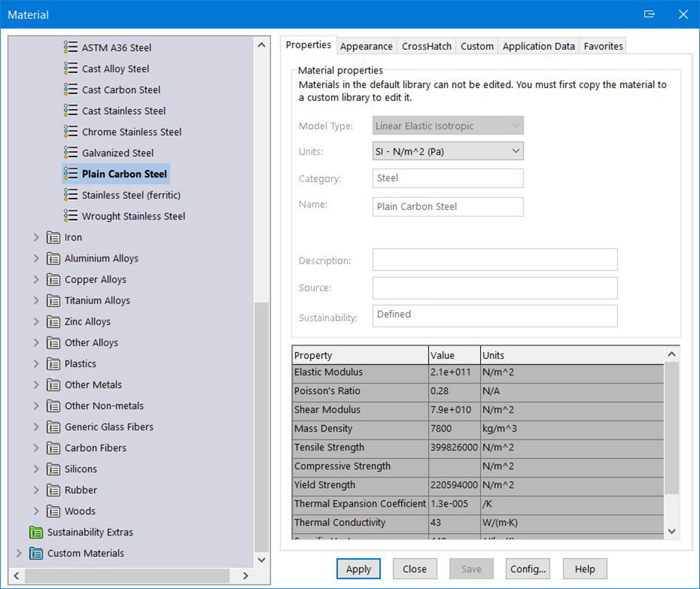Open the CrossHatch tab

pos(426,46)
